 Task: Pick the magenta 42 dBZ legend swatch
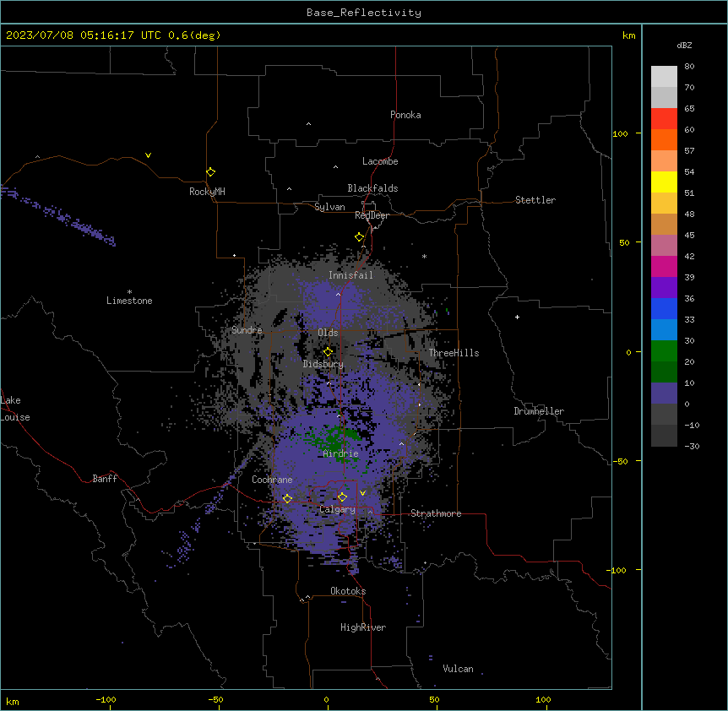click(x=664, y=266)
